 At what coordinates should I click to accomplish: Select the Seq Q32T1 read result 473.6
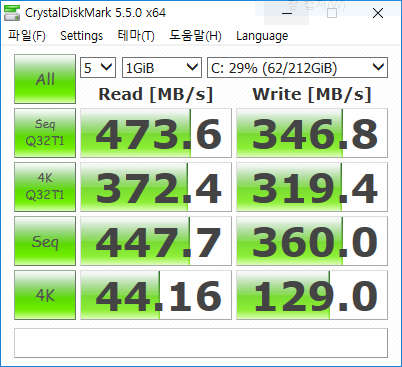pyautogui.click(x=156, y=133)
